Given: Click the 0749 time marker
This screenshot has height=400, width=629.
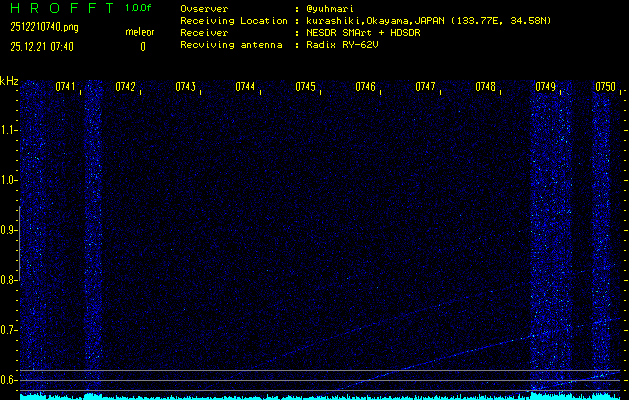Looking at the screenshot, I should click(x=545, y=87).
